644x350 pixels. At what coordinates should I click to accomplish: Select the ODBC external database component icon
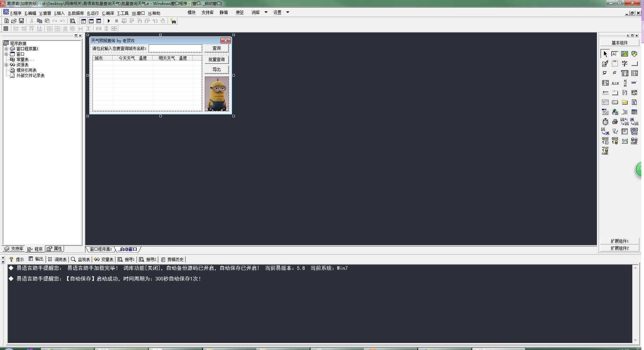coord(634,141)
